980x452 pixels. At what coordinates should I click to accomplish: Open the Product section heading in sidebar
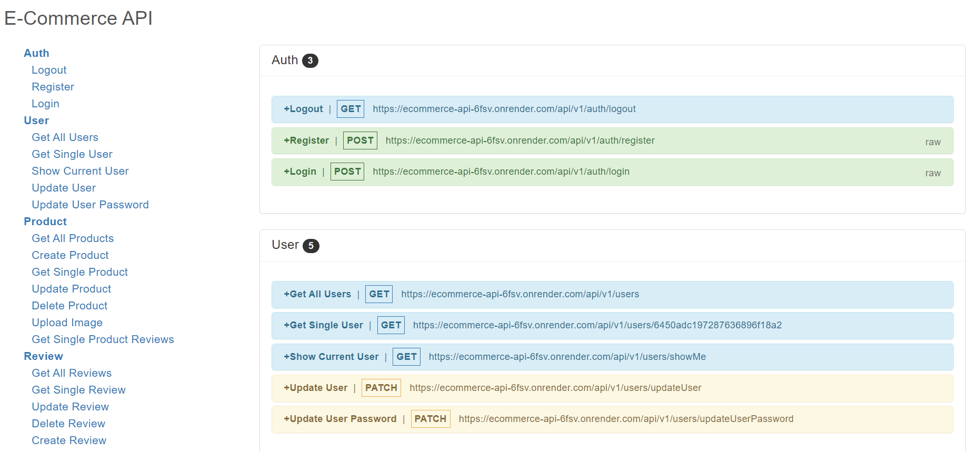point(45,222)
